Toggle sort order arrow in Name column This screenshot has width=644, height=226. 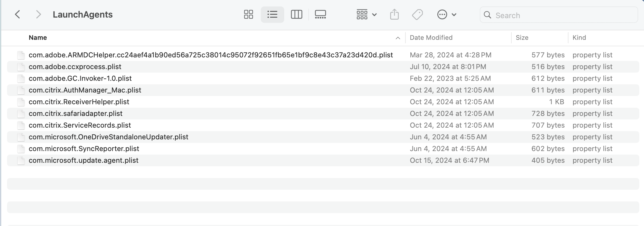tap(398, 38)
